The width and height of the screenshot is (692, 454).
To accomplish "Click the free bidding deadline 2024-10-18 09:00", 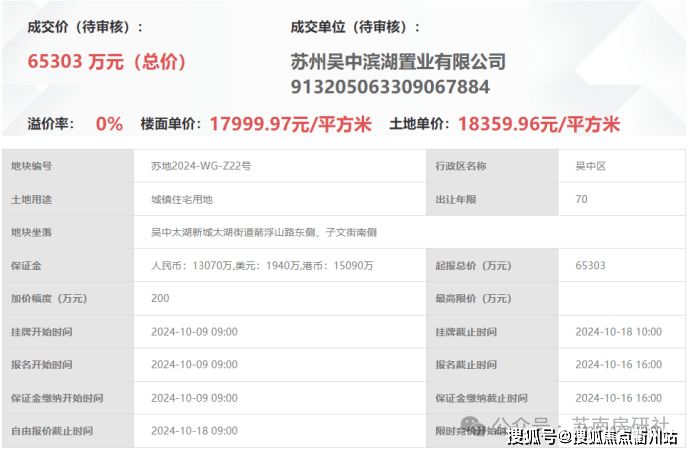I will pyautogui.click(x=195, y=431).
